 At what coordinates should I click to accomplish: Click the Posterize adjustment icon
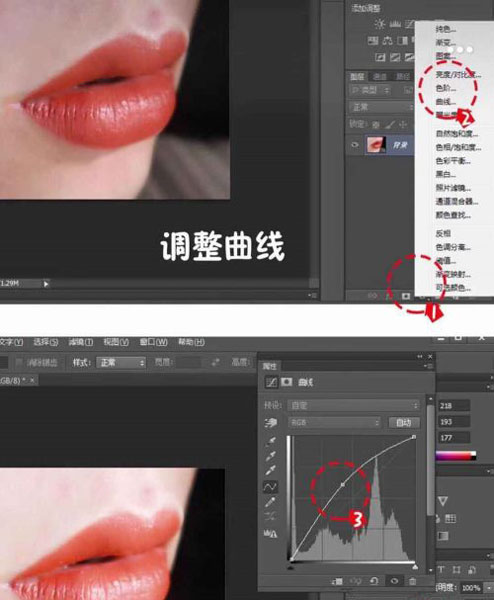(x=395, y=57)
